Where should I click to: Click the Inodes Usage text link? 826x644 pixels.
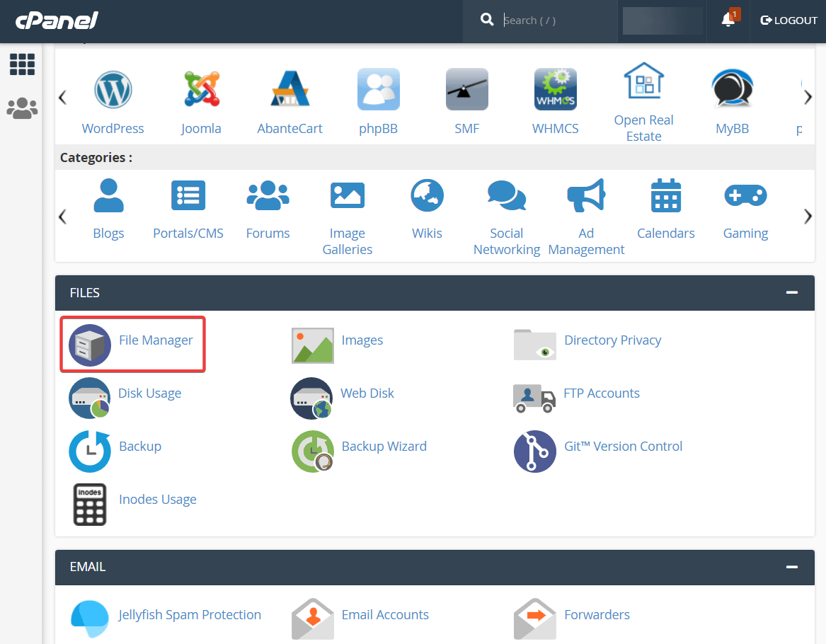[158, 499]
